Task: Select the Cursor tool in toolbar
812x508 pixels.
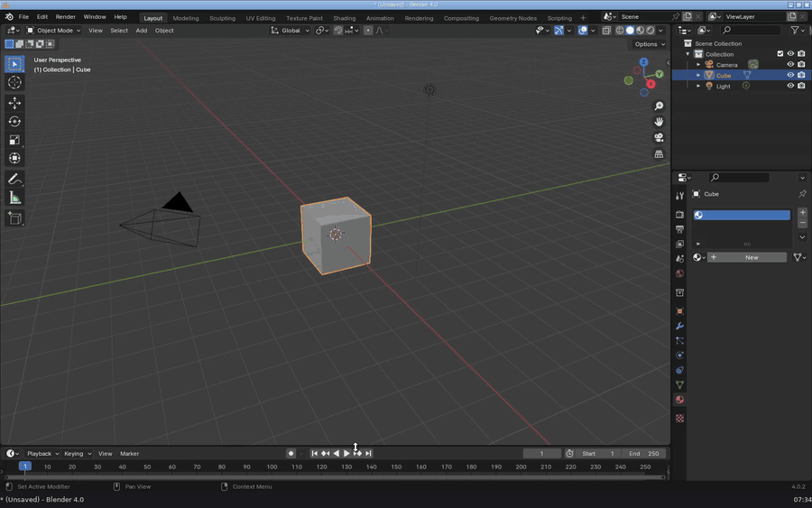Action: click(14, 82)
